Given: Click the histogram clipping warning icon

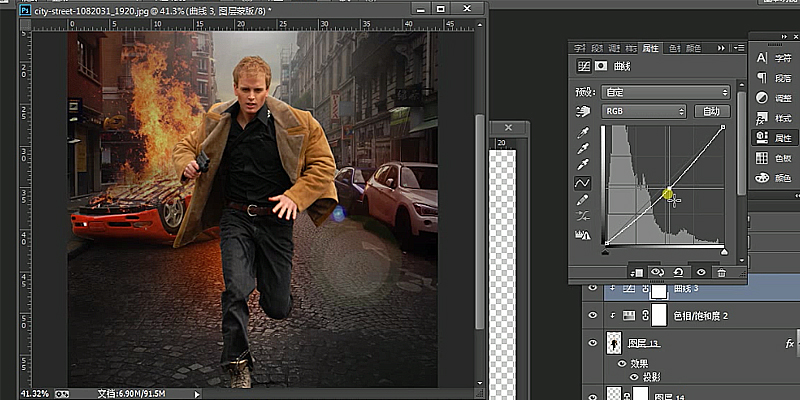Looking at the screenshot, I should 583,235.
